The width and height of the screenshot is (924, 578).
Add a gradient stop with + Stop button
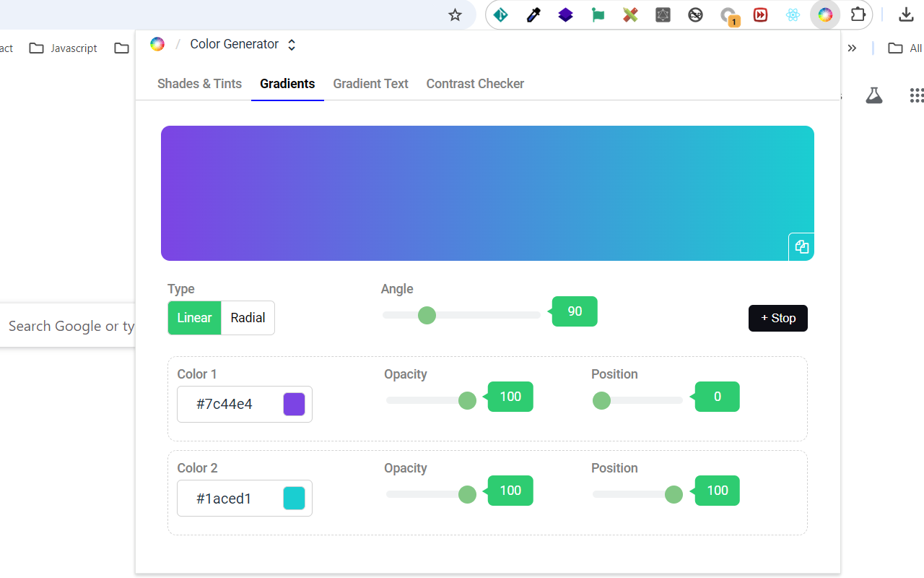777,317
